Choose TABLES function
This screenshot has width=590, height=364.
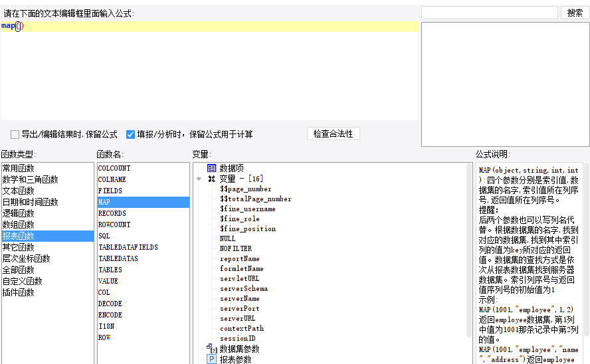tap(143, 270)
